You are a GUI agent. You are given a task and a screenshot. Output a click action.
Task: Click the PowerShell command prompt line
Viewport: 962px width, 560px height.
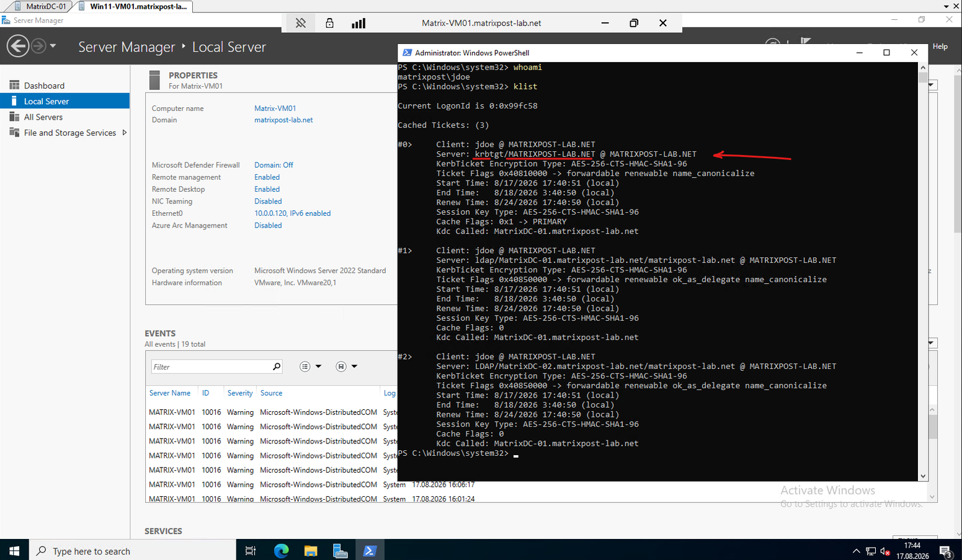coord(458,453)
